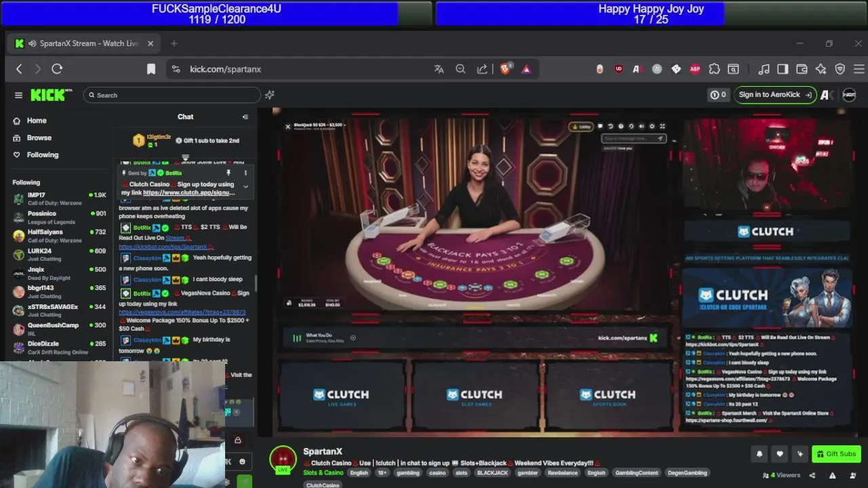Go back with the browser back arrow

pos(19,68)
